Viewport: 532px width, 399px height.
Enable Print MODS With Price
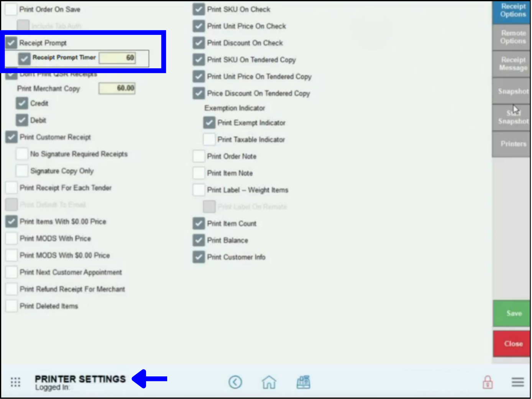[11, 238]
